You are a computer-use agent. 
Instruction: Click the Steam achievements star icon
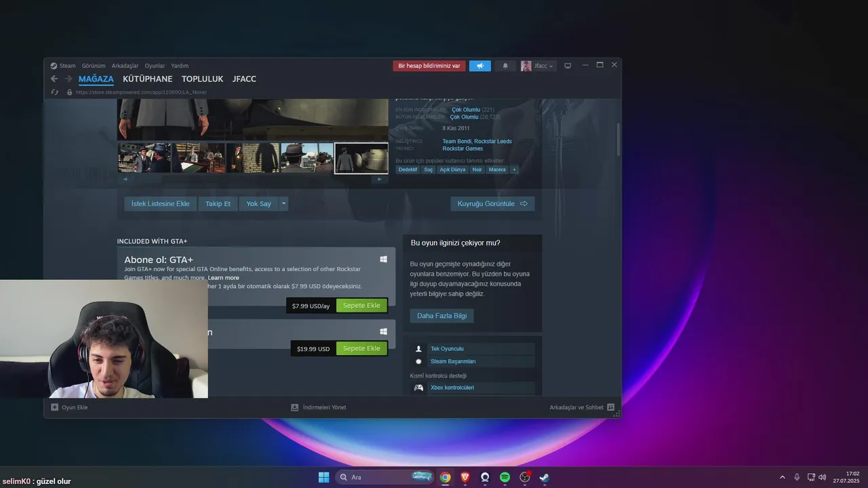pos(418,362)
